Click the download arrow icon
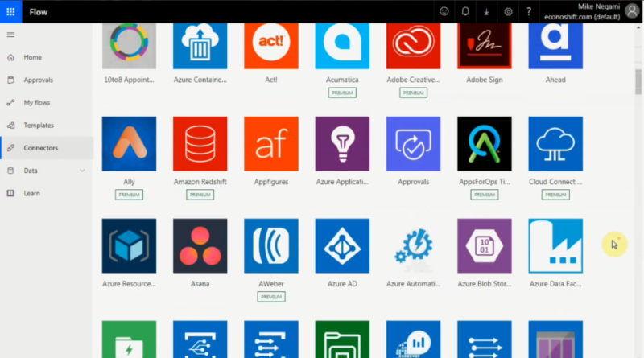Screen dimensions: 644x358 pos(486,12)
